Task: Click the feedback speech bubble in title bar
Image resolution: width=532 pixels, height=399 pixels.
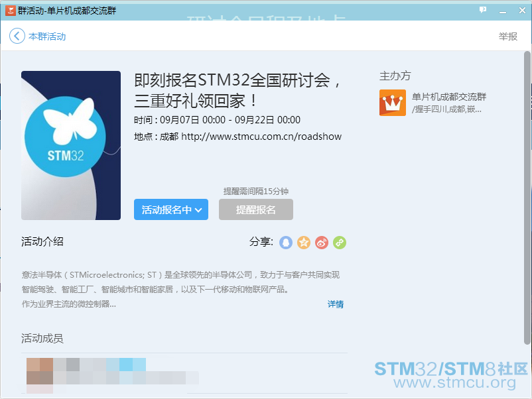Action: [483, 10]
